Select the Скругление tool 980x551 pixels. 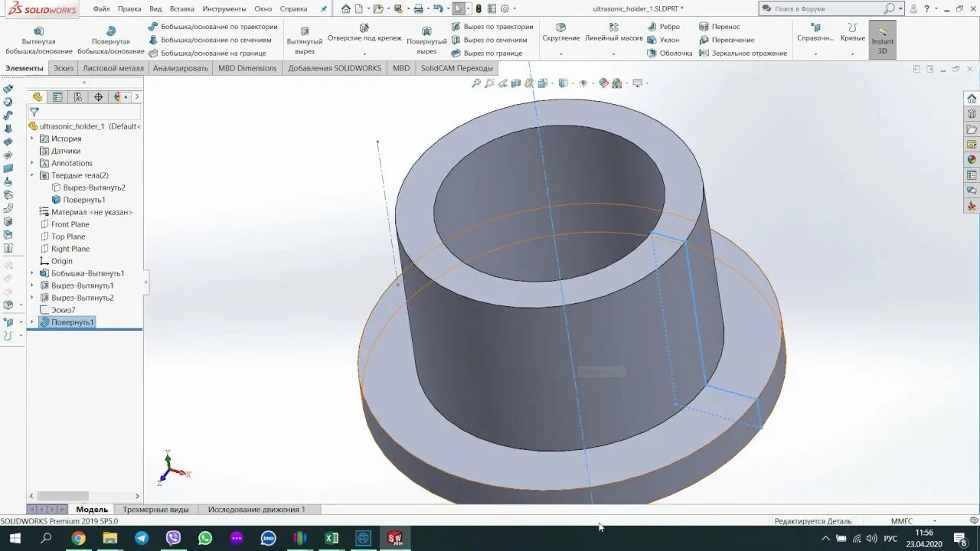pos(561,34)
